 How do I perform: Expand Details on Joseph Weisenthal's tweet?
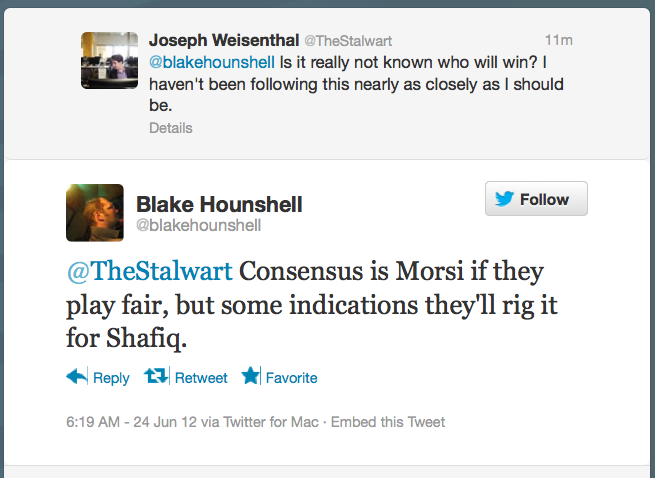[171, 128]
